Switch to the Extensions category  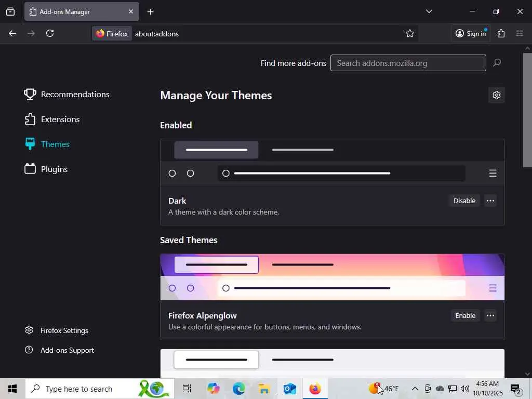(52, 119)
